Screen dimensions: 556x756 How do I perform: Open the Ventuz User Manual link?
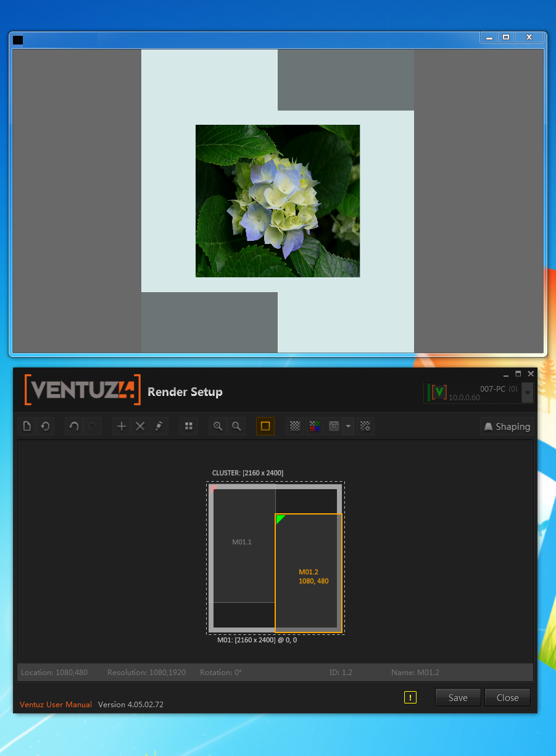tap(56, 704)
